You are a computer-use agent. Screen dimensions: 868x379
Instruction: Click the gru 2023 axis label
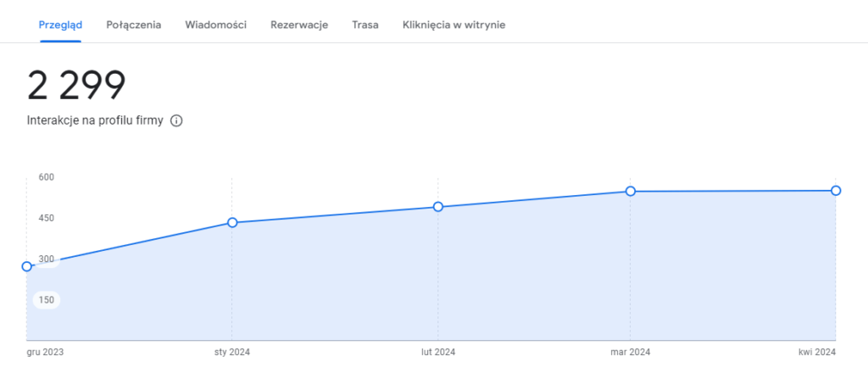(46, 352)
